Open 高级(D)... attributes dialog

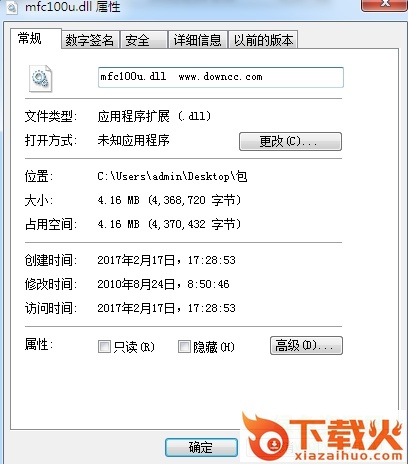point(306,345)
